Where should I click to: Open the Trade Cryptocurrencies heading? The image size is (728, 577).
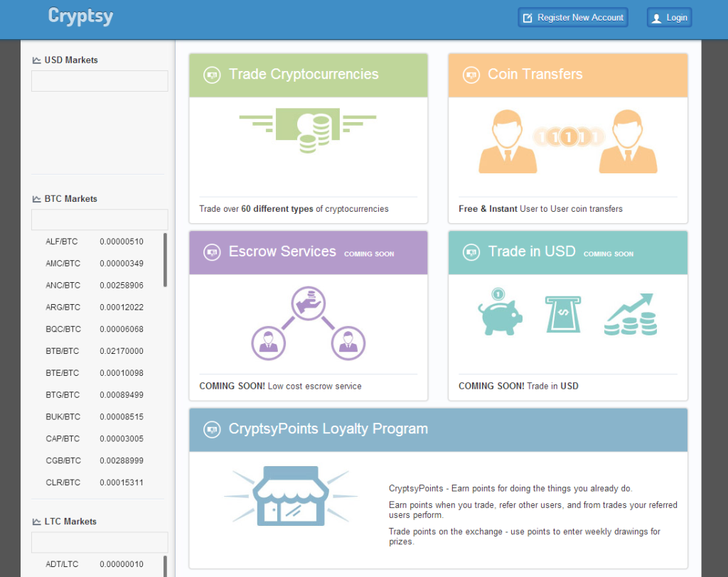pyautogui.click(x=304, y=75)
